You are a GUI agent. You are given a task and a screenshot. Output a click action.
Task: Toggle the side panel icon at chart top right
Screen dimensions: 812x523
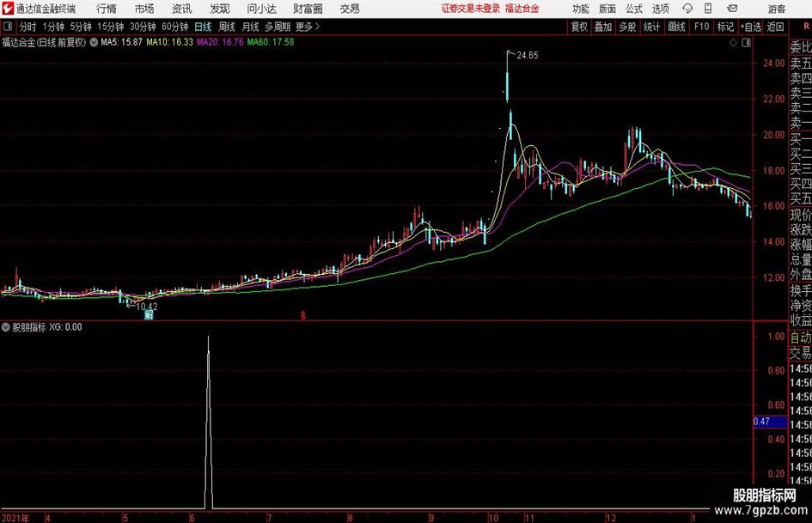coord(746,43)
